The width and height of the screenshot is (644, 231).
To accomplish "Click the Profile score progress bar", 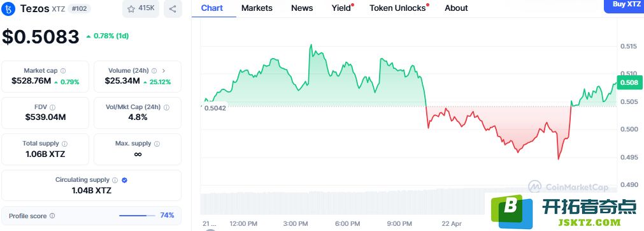I will (137, 216).
